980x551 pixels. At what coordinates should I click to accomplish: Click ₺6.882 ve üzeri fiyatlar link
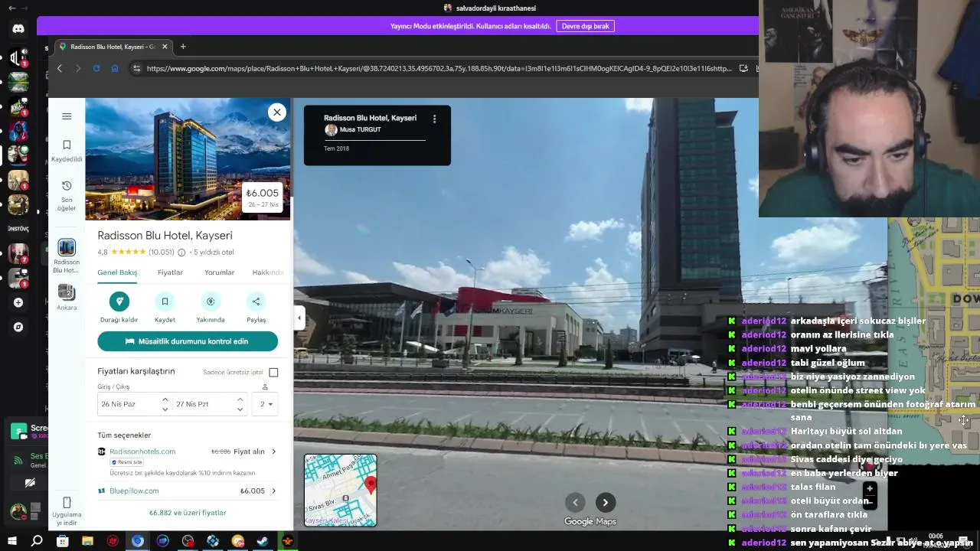188,513
